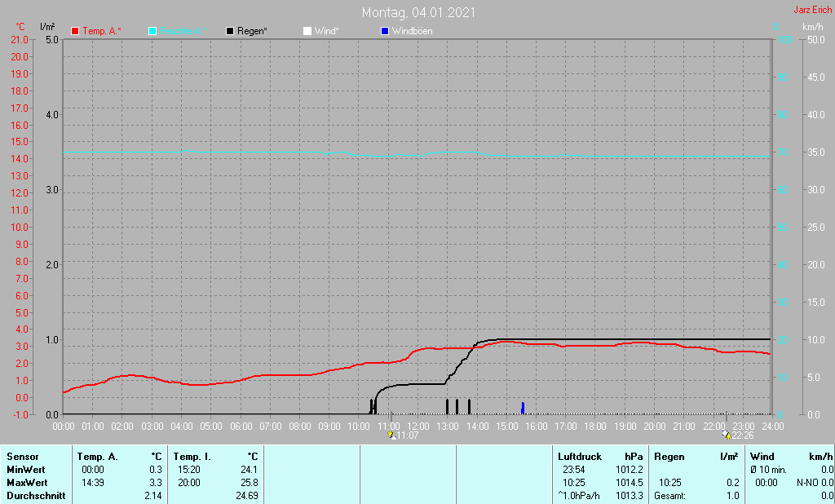Click the red °C axis unit label
The height and width of the screenshot is (504, 835).
pyautogui.click(x=20, y=27)
